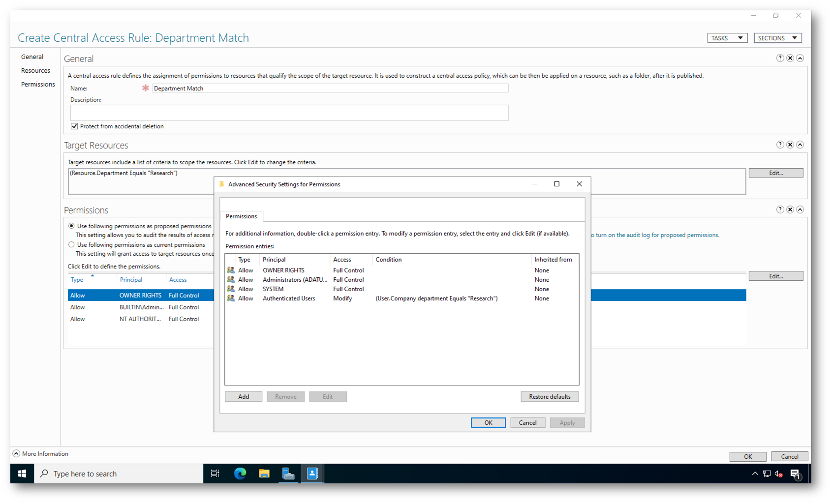The height and width of the screenshot is (504, 832).
Task: Click the help icon in General section
Action: pyautogui.click(x=780, y=58)
